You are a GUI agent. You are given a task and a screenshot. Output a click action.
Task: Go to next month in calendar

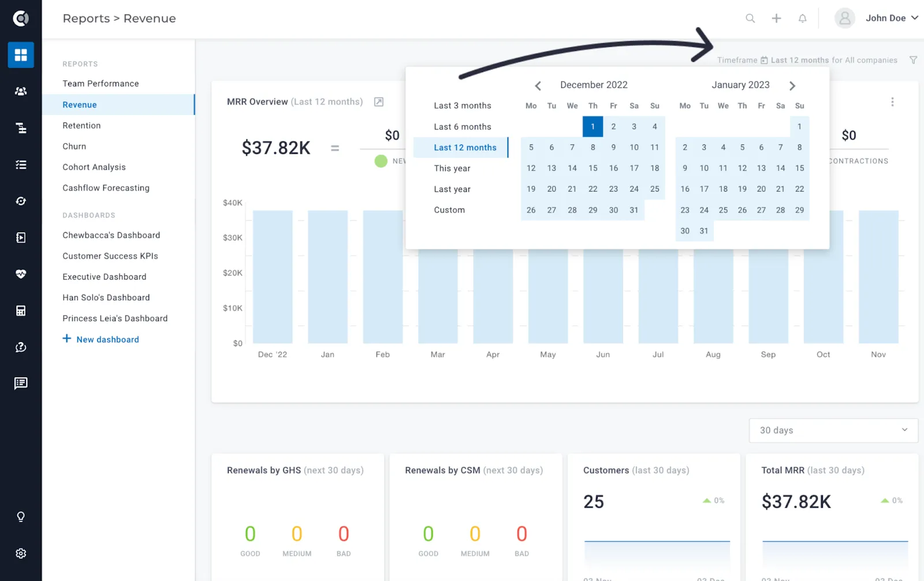[x=792, y=85]
